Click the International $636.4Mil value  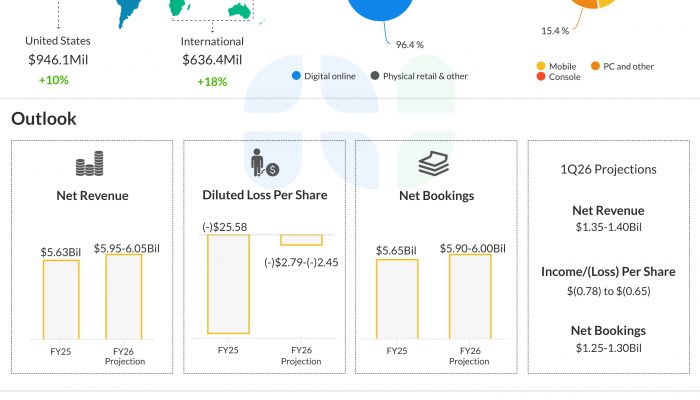pyautogui.click(x=212, y=60)
